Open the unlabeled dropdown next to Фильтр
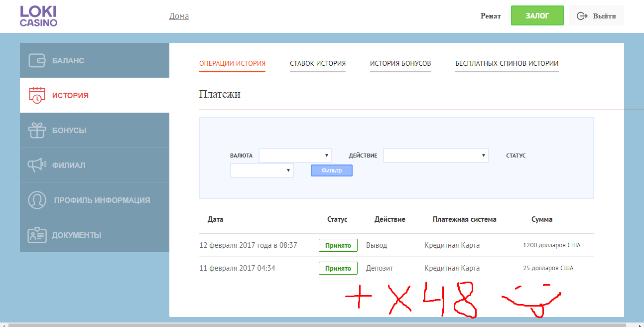Image resolution: width=644 pixels, height=327 pixels. click(261, 170)
